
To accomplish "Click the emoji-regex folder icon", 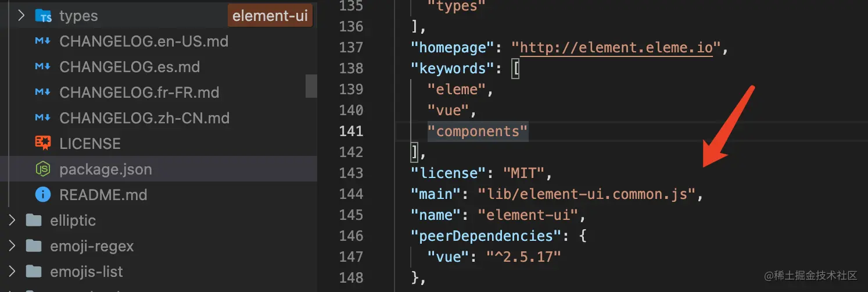I will point(34,246).
